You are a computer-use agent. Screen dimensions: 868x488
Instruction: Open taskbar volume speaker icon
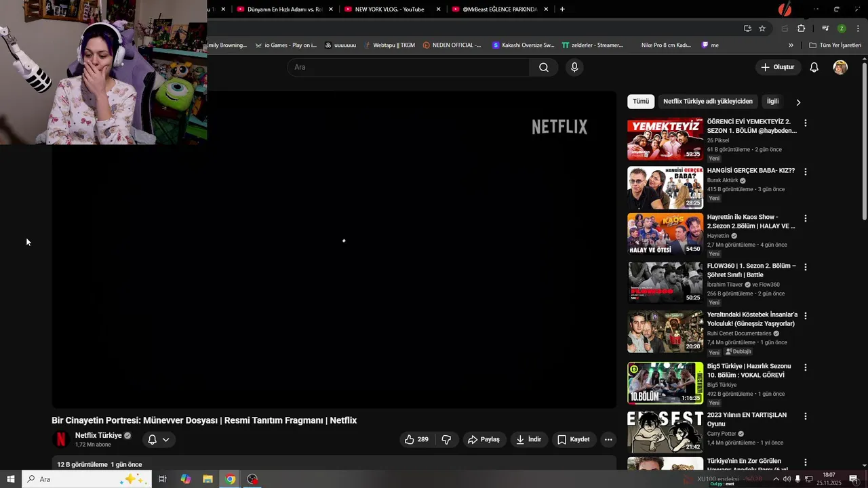[x=787, y=479]
